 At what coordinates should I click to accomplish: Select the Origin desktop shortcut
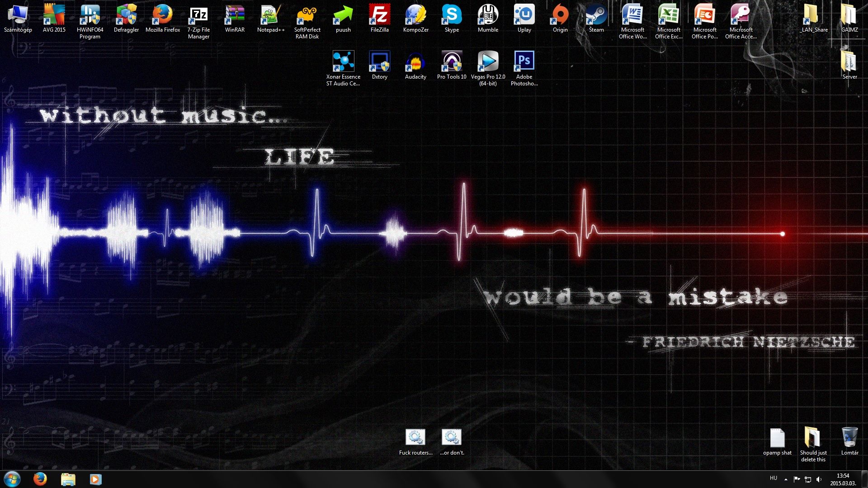click(x=560, y=15)
